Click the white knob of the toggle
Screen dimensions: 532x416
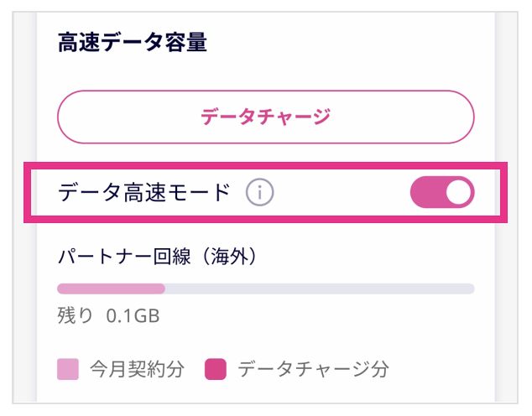click(458, 192)
